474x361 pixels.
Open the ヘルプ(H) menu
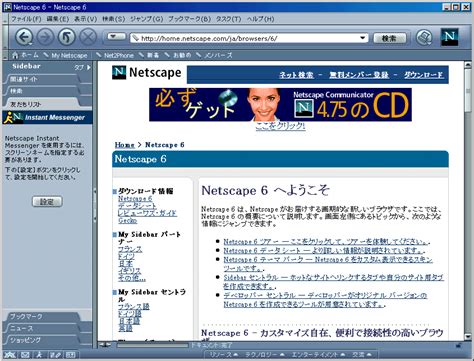pyautogui.click(x=260, y=19)
